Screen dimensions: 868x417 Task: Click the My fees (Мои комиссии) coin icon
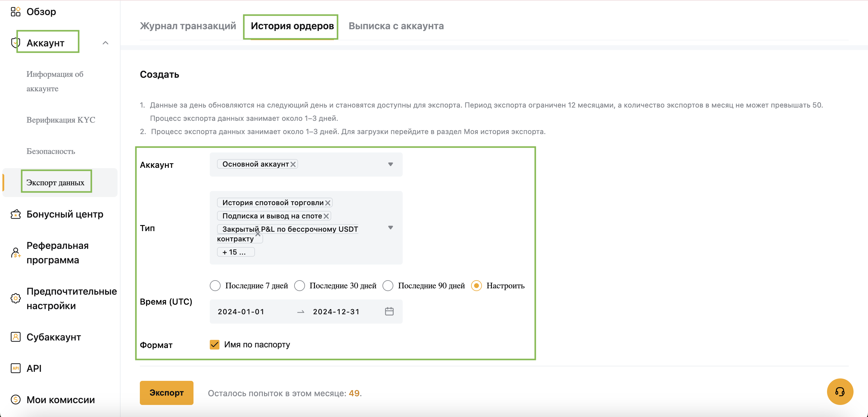coord(15,400)
